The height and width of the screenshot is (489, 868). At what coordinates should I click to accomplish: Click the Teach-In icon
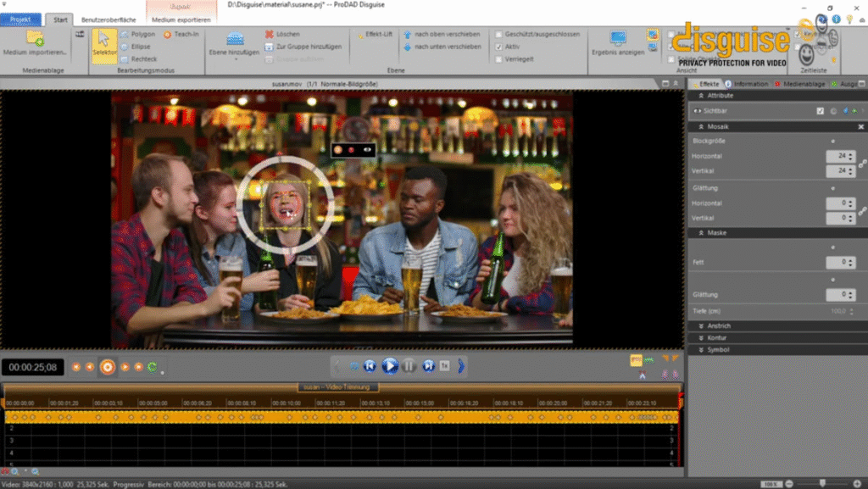[167, 35]
